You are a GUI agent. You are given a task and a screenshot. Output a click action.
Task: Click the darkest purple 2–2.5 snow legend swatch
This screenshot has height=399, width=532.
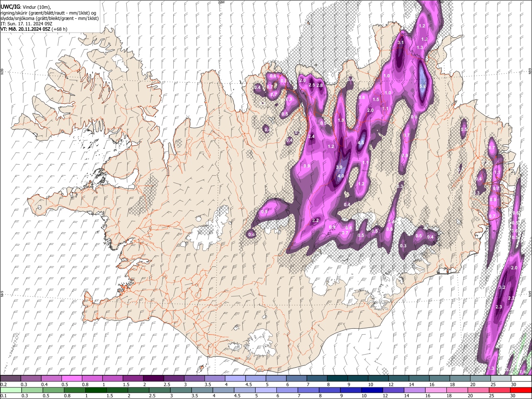pyautogui.click(x=153, y=379)
